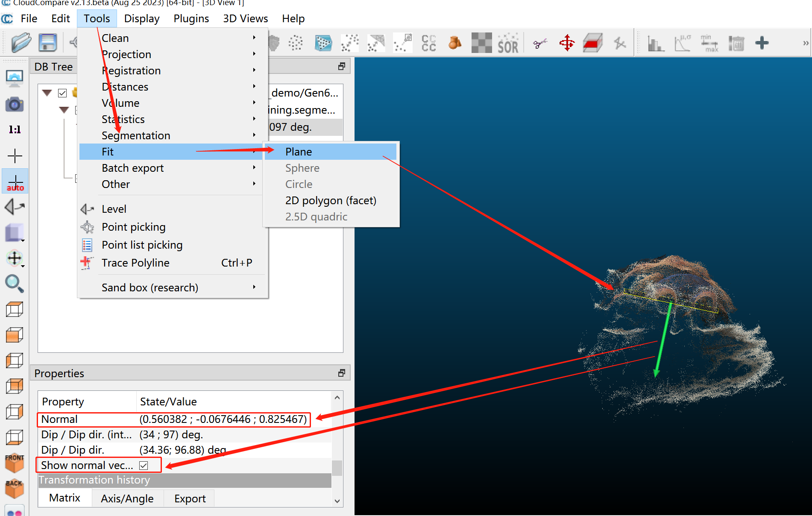Click the 1:1 zoom icon
Viewport: 812px width, 516px height.
pyautogui.click(x=15, y=129)
